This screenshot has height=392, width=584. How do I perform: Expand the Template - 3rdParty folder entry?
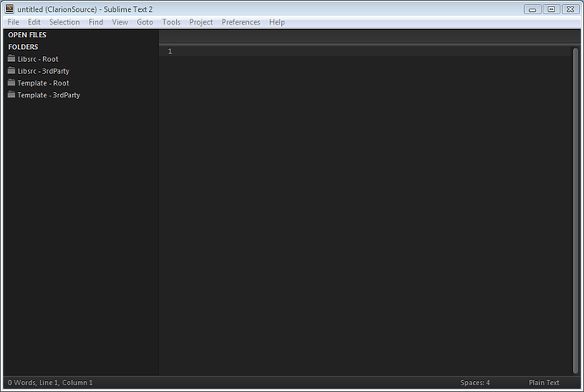pos(48,95)
